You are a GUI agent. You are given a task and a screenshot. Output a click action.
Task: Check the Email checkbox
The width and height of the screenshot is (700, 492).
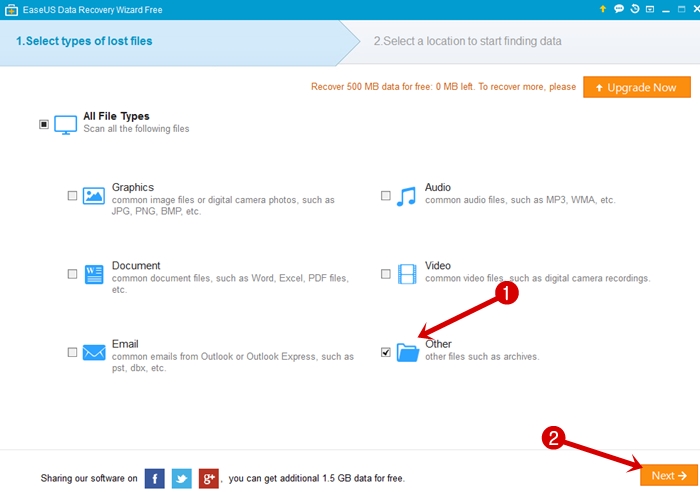(x=72, y=352)
